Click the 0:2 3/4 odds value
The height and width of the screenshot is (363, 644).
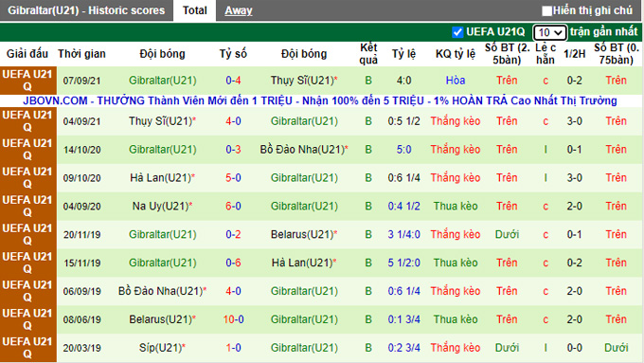pyautogui.click(x=403, y=348)
